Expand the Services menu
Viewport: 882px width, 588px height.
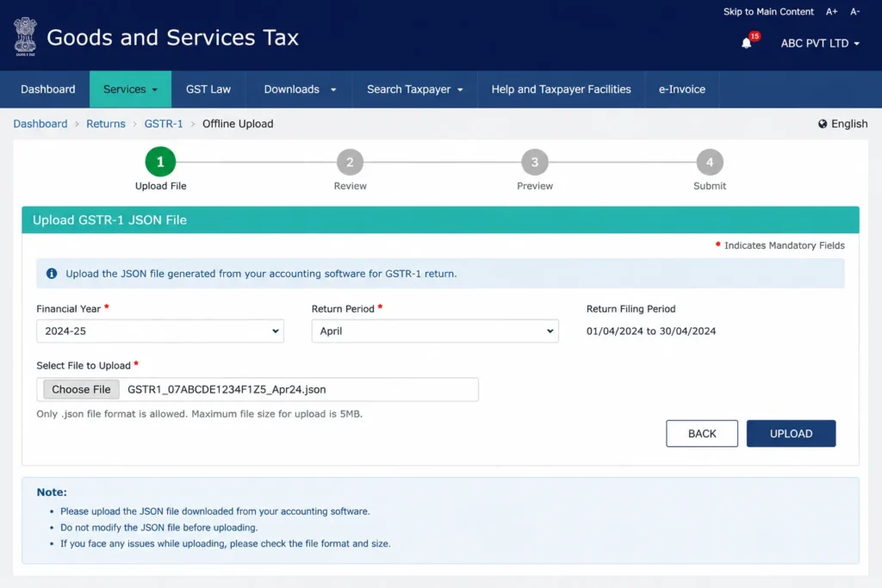(x=131, y=90)
